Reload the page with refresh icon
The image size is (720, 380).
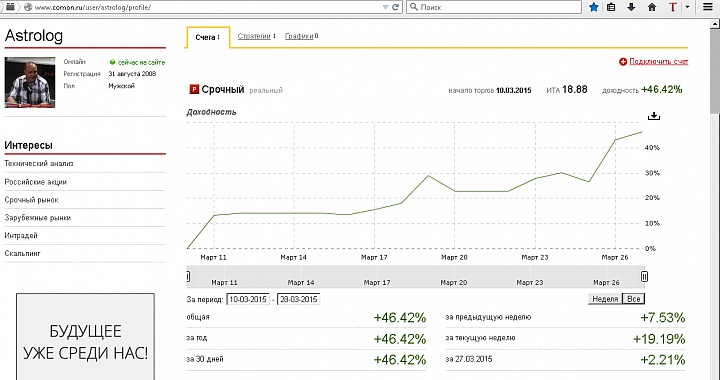pos(395,7)
